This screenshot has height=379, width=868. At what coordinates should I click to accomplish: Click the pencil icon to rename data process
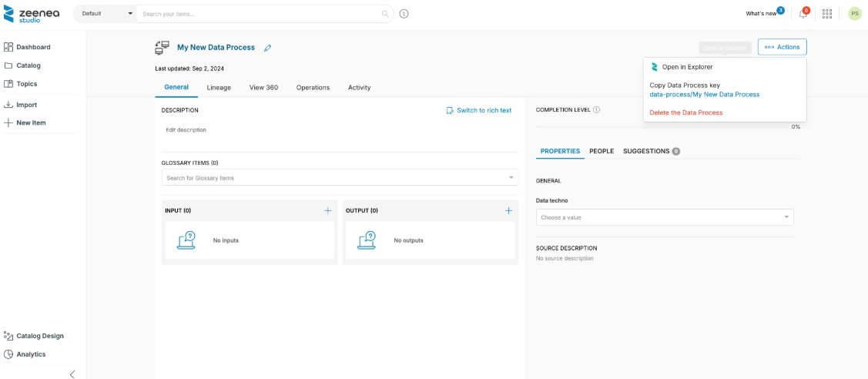[x=268, y=48]
